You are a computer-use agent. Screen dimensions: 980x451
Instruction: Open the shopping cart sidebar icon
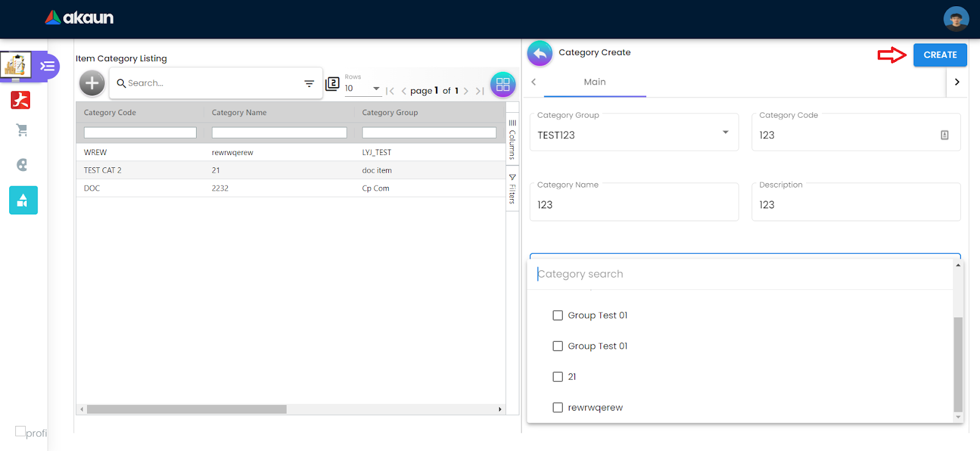[x=22, y=130]
